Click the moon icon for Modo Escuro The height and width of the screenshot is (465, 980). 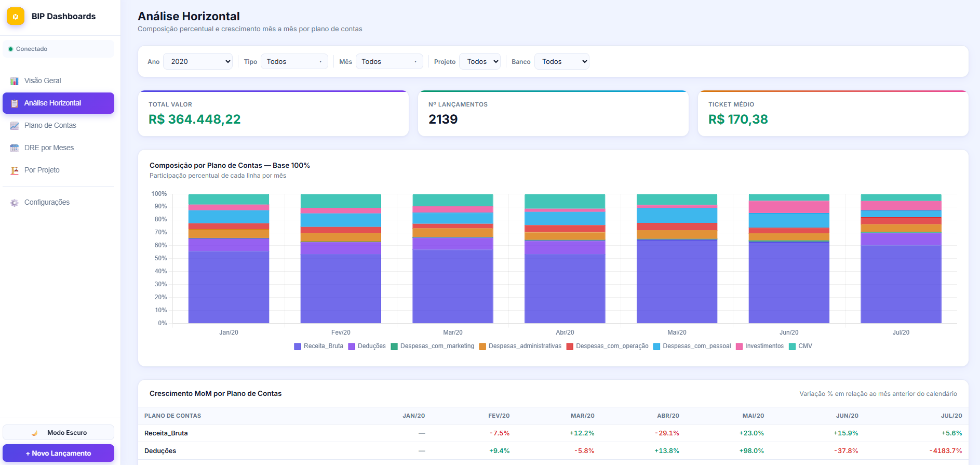34,433
